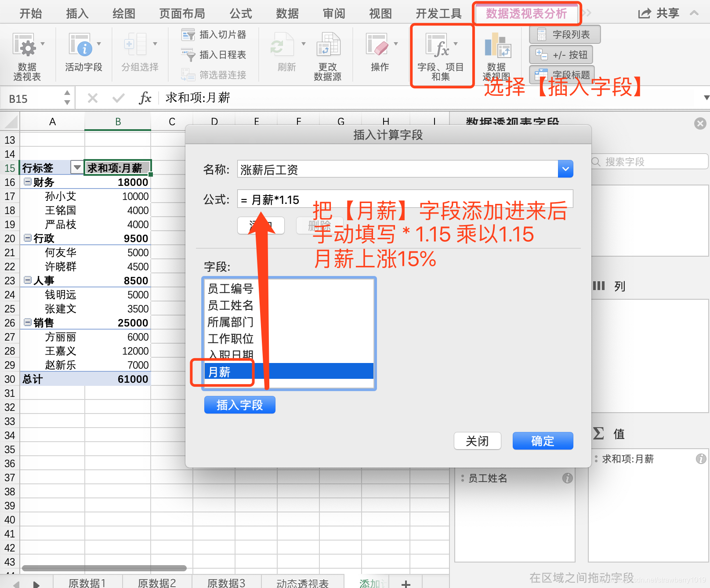This screenshot has width=710, height=588.
Task: Collapse the 财务 group in pivot table
Action: pos(28,181)
